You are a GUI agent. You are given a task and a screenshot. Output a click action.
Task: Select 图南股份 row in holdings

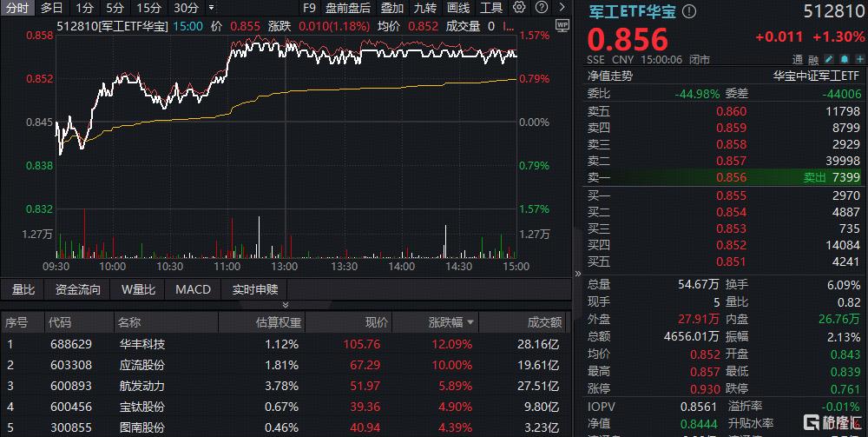(286, 427)
